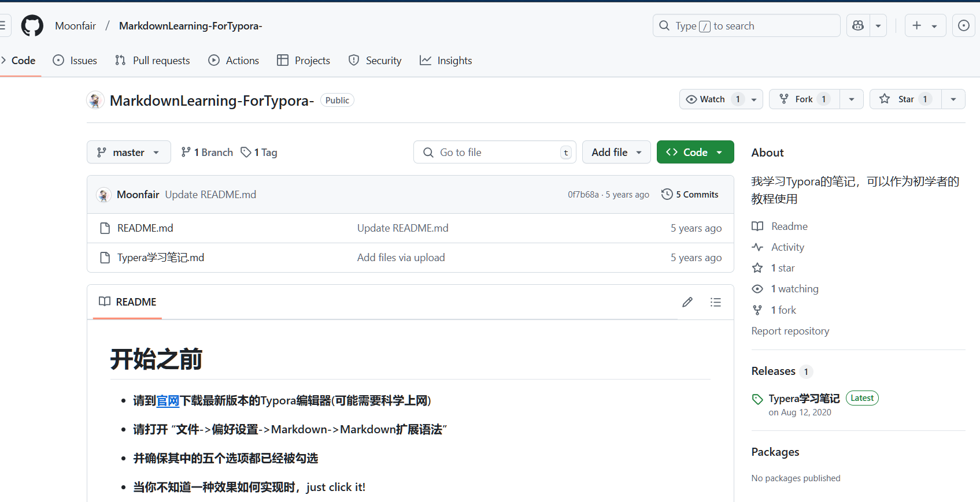Fork this repository

805,99
